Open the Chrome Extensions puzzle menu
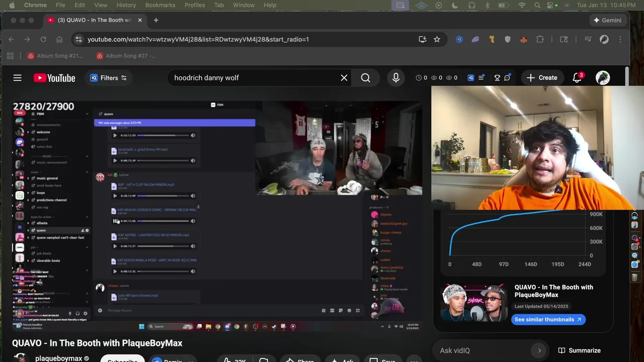 pos(540,39)
